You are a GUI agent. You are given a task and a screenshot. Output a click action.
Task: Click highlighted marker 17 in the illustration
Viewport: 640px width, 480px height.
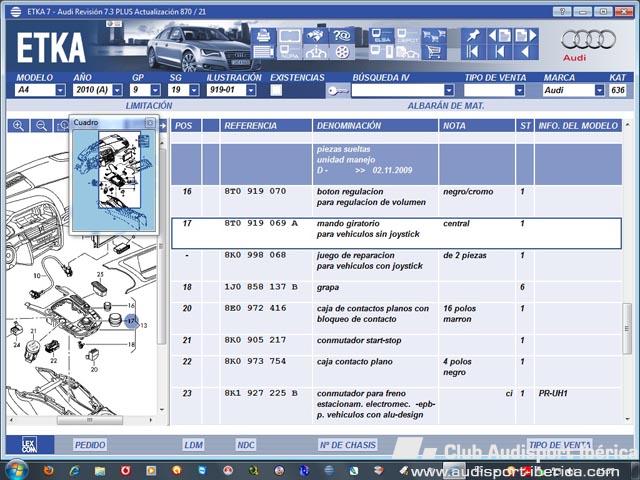131,321
